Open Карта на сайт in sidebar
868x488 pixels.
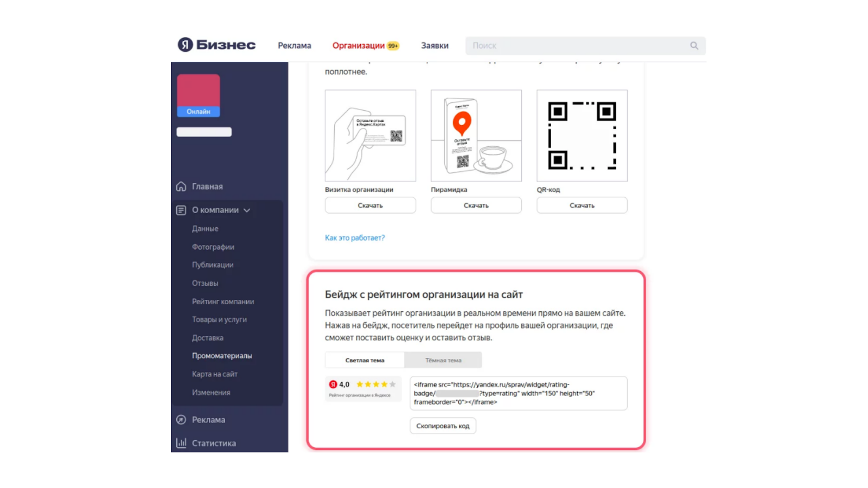pyautogui.click(x=215, y=374)
